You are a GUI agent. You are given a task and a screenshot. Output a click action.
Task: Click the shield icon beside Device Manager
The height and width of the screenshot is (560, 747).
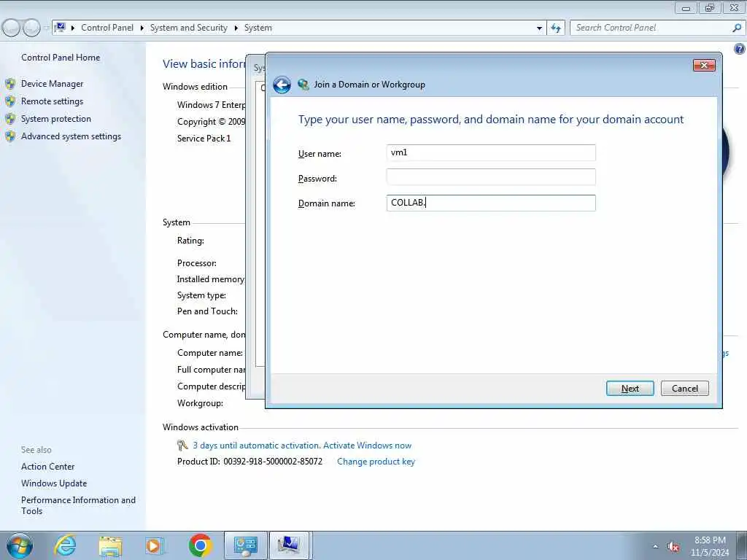pos(10,85)
